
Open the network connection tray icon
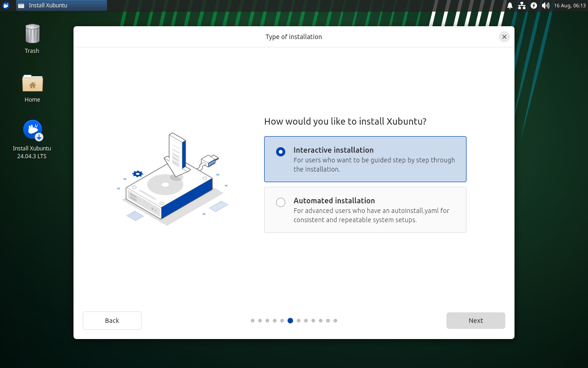tap(522, 6)
